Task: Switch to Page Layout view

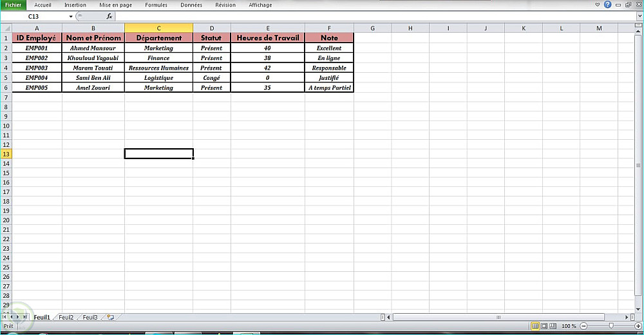Action: click(x=544, y=326)
